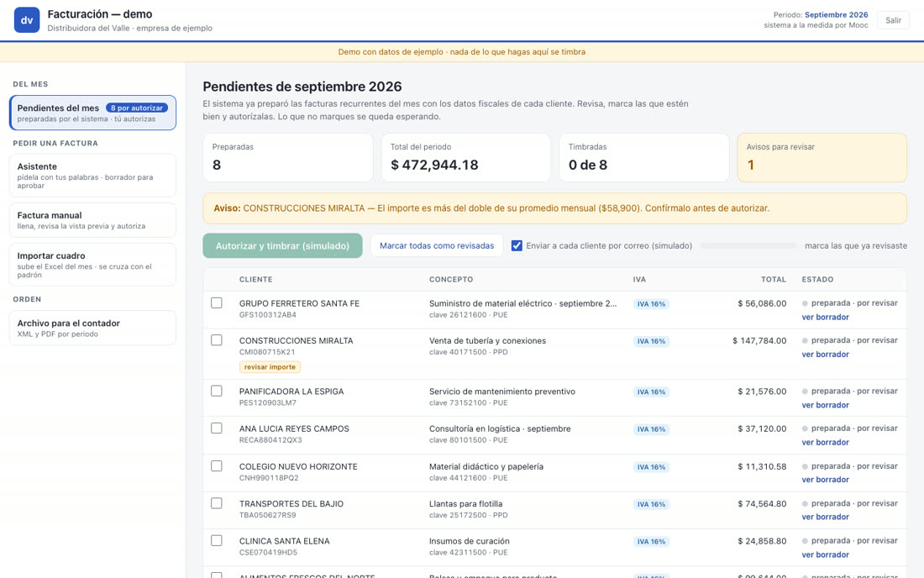
Task: Check TRANSPORTES DEL BAJIO row checkbox
Action: click(216, 503)
